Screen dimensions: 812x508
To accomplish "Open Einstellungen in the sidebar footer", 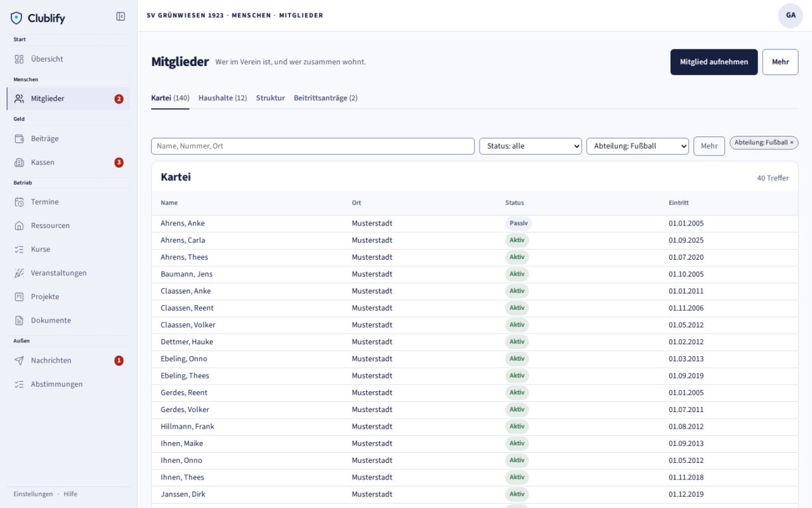I will pyautogui.click(x=33, y=494).
